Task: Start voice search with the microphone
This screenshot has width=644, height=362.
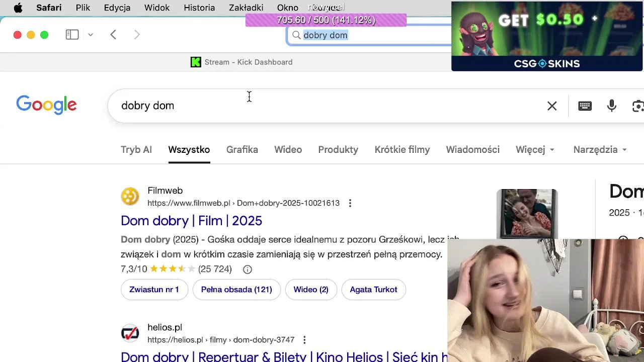Action: pos(612,106)
